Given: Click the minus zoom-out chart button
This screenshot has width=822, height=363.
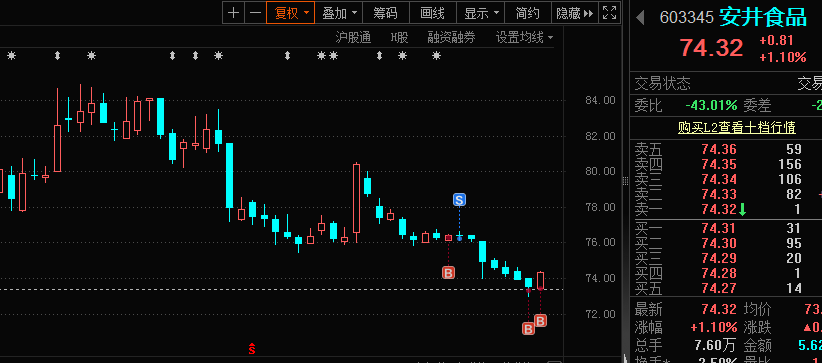Looking at the screenshot, I should (x=255, y=13).
